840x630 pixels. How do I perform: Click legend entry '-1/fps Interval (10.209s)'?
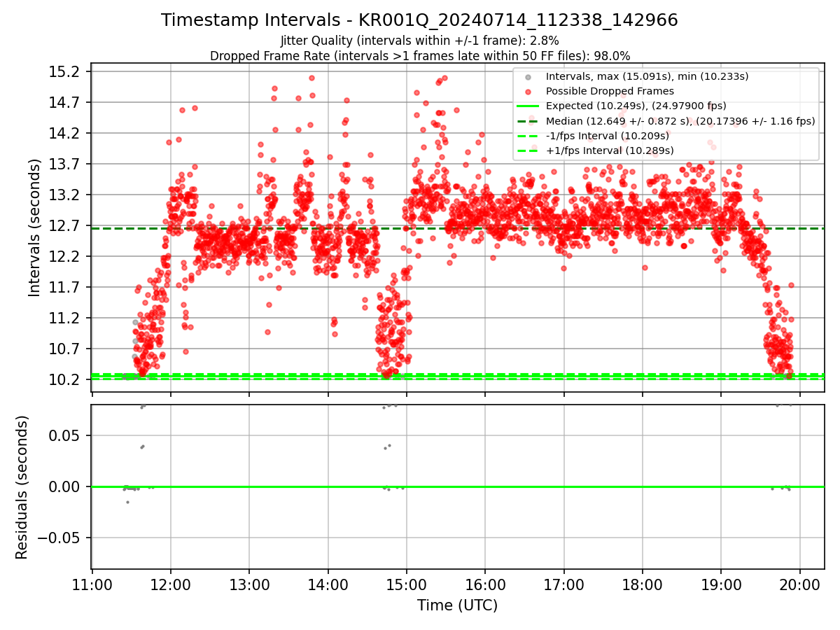608,136
